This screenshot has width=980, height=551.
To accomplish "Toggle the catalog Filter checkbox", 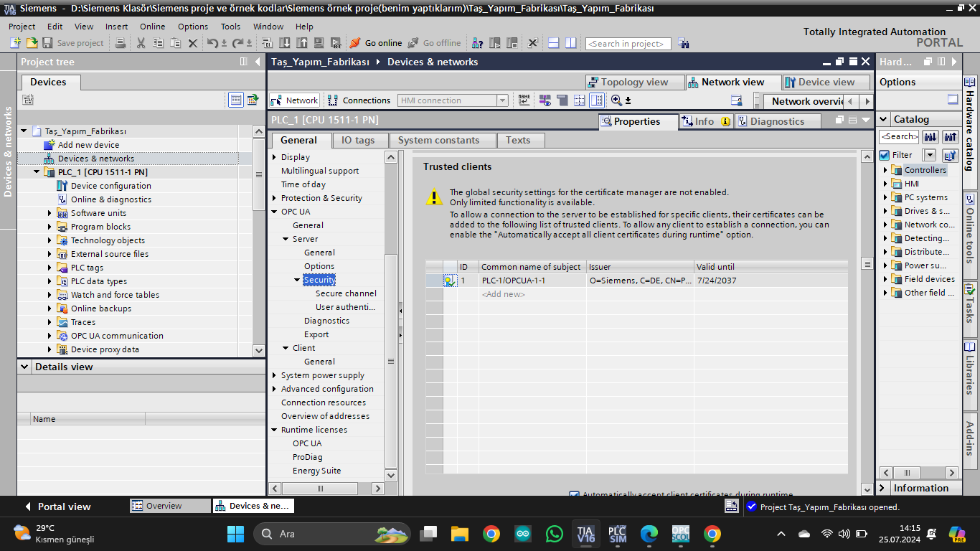I will click(x=885, y=155).
